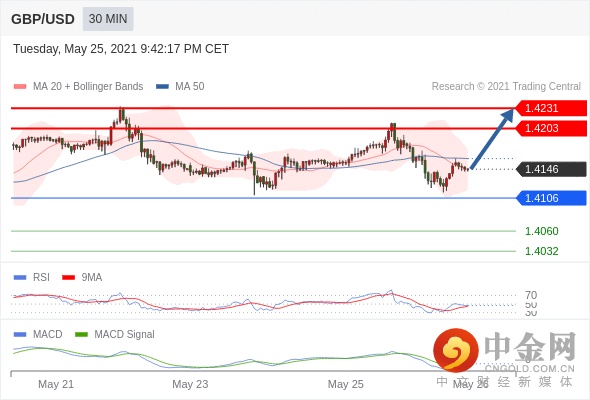Click the 1.4060 green support level label
590x400 pixels.
coord(541,231)
